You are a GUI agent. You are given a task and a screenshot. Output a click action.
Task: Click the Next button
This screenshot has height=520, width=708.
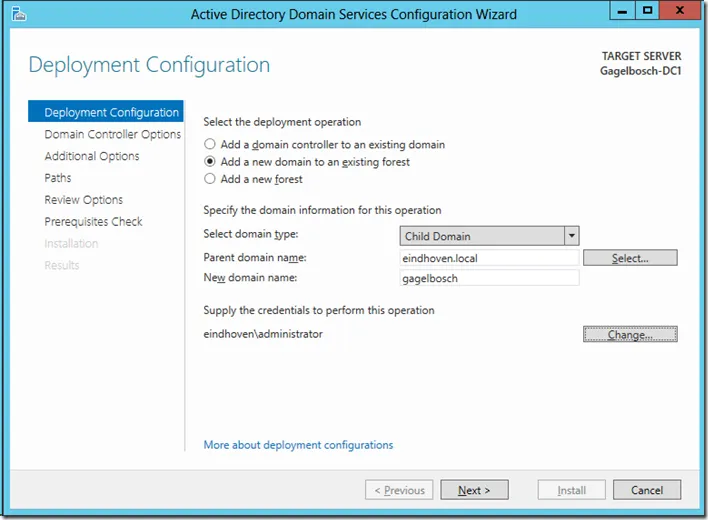(474, 490)
